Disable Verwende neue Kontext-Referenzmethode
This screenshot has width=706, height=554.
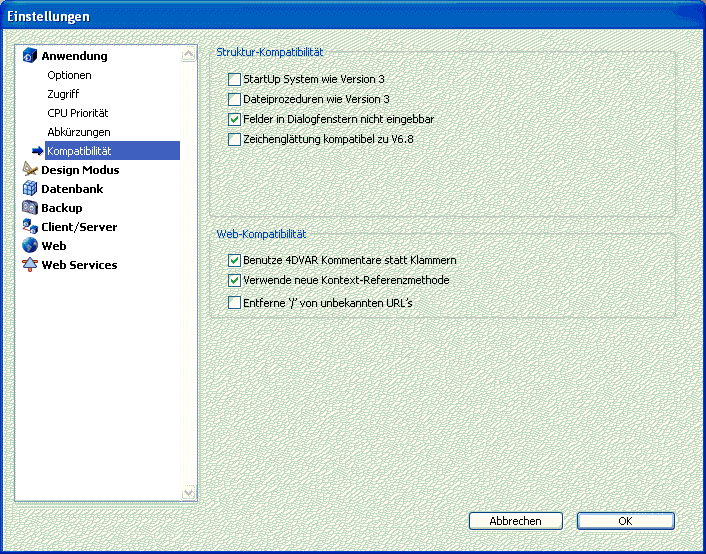235,281
